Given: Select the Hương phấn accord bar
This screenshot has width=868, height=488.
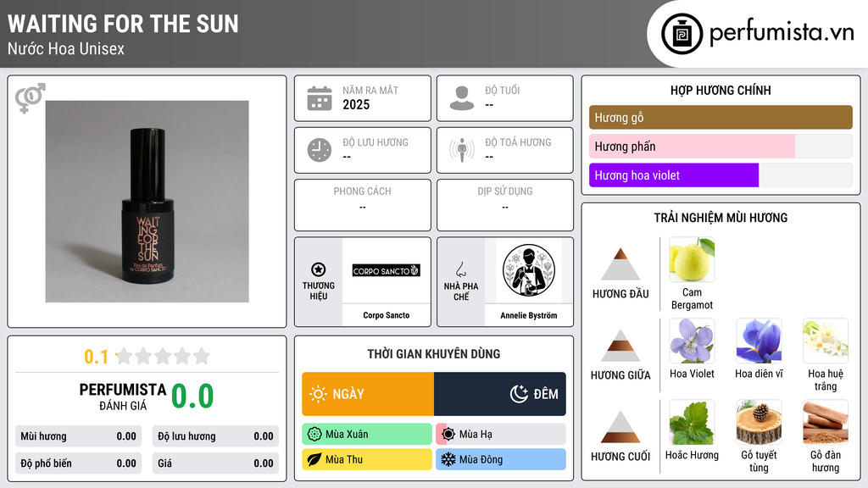Looking at the screenshot, I should (721, 146).
